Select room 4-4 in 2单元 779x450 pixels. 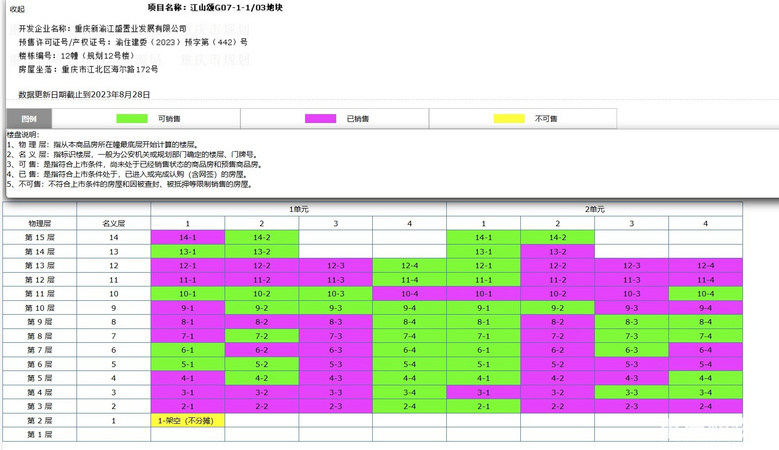[x=705, y=378]
